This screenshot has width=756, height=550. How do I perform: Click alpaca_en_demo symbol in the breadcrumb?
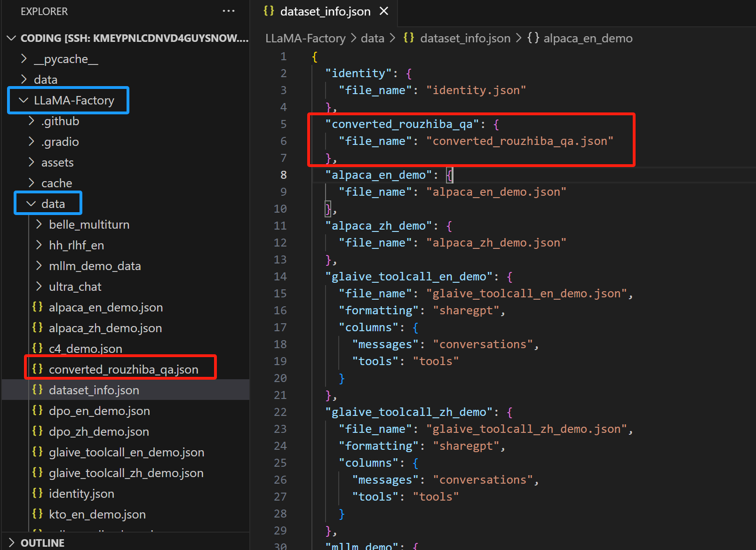pos(588,38)
